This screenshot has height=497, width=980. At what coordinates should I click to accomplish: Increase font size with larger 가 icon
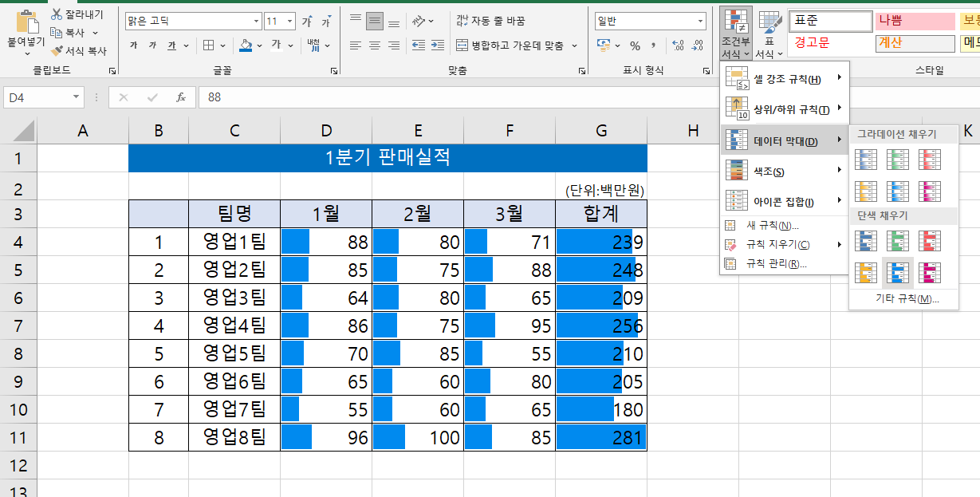pos(306,21)
